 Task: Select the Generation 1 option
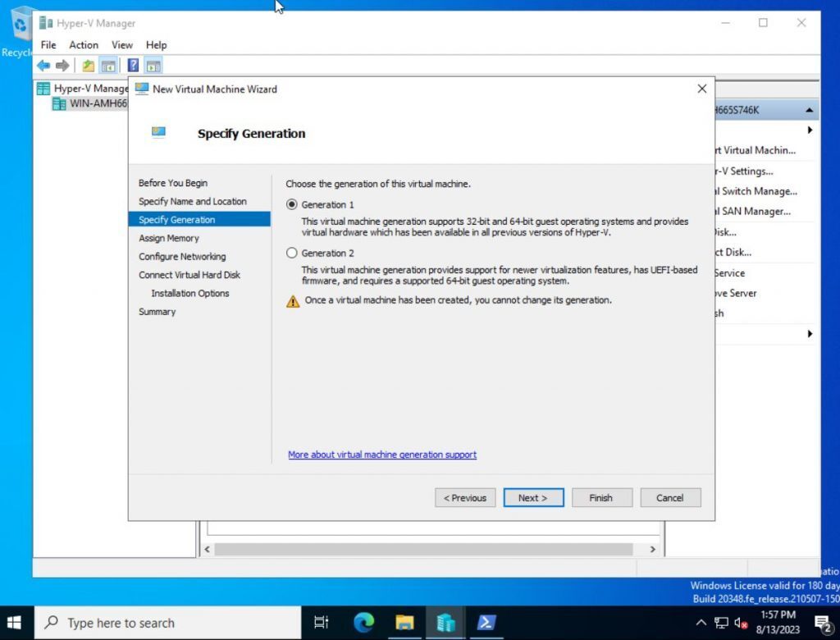tap(292, 204)
